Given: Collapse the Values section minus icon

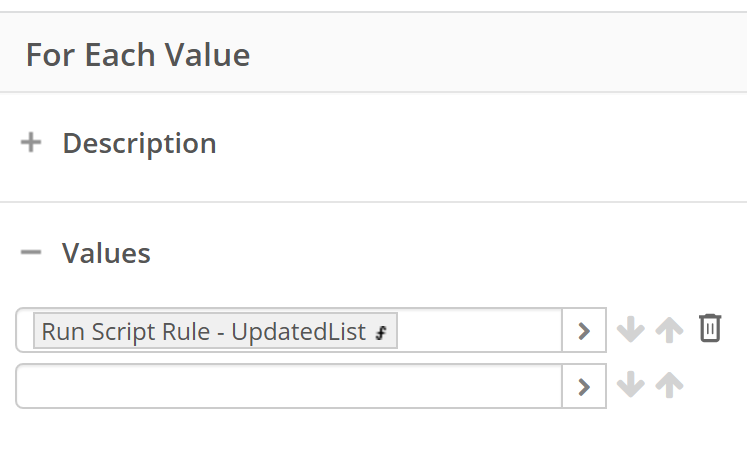Looking at the screenshot, I should tap(31, 252).
